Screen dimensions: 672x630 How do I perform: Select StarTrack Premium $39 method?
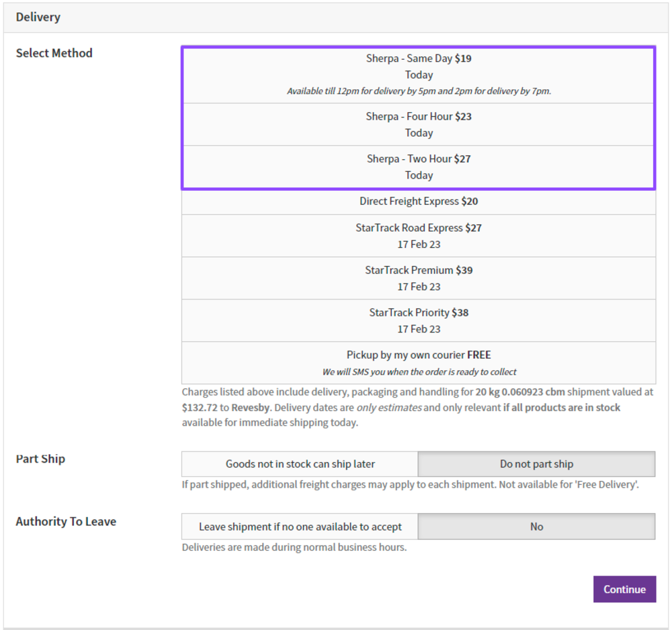coord(419,278)
